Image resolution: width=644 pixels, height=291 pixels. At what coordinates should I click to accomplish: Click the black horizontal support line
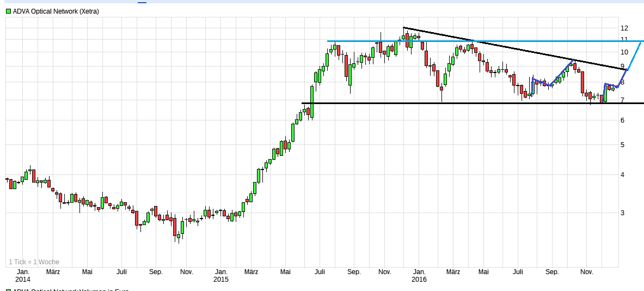pos(473,103)
